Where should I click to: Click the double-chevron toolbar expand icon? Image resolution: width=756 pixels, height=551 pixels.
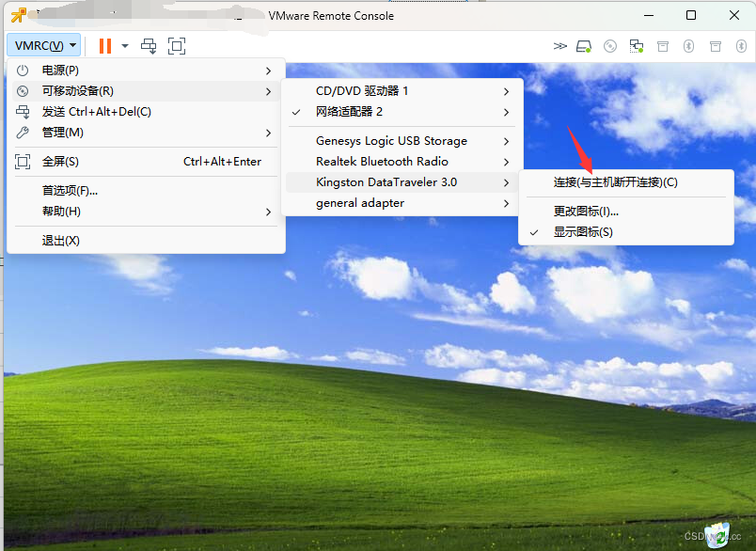[559, 46]
